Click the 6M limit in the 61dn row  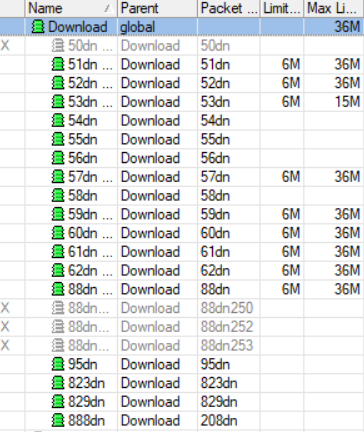pyautogui.click(x=291, y=252)
